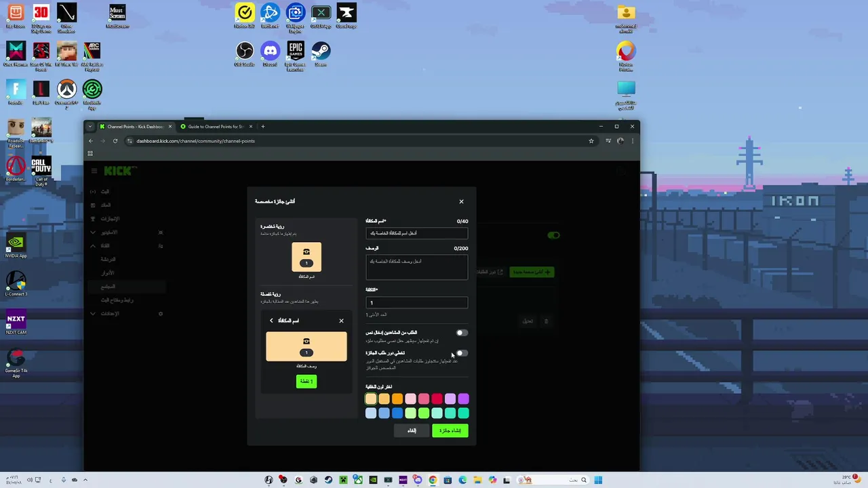The height and width of the screenshot is (488, 868).
Task: Enable the require viewer text input toggle
Action: point(461,333)
